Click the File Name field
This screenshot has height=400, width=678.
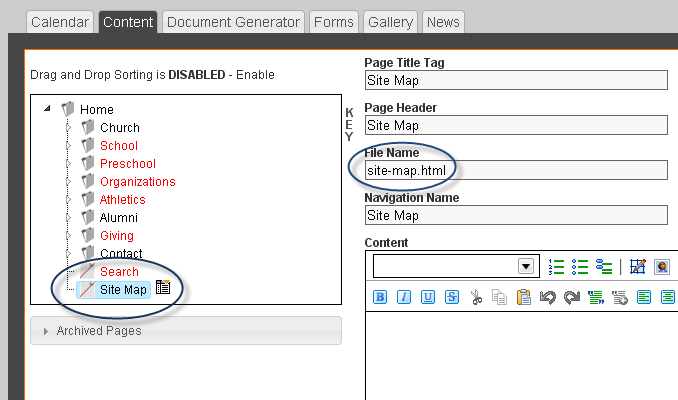tap(516, 170)
